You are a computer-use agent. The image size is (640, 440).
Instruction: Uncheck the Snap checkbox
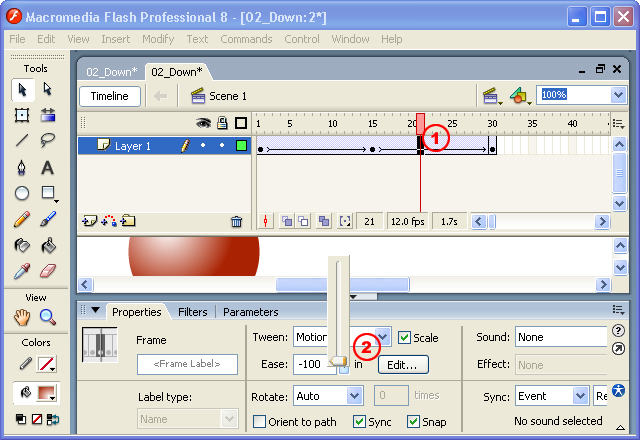pyautogui.click(x=412, y=422)
